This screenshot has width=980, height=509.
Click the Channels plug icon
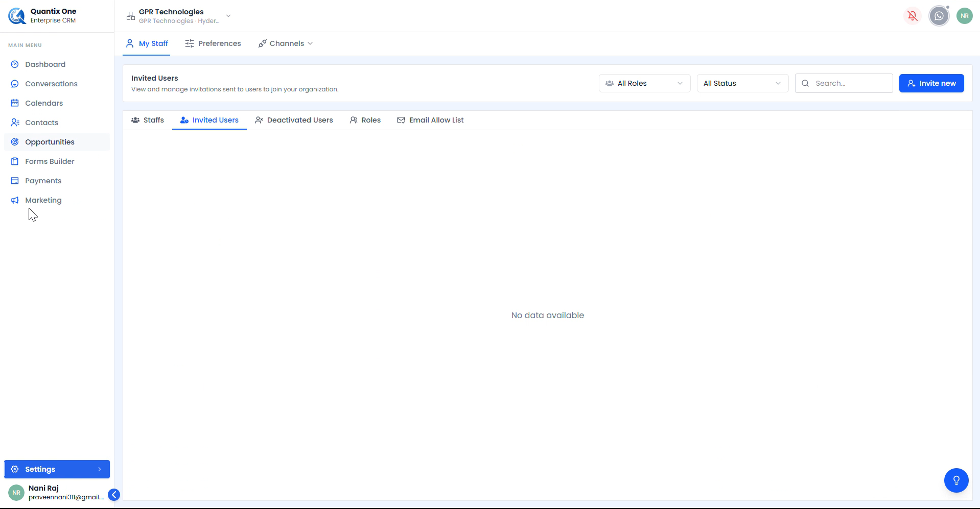(263, 43)
